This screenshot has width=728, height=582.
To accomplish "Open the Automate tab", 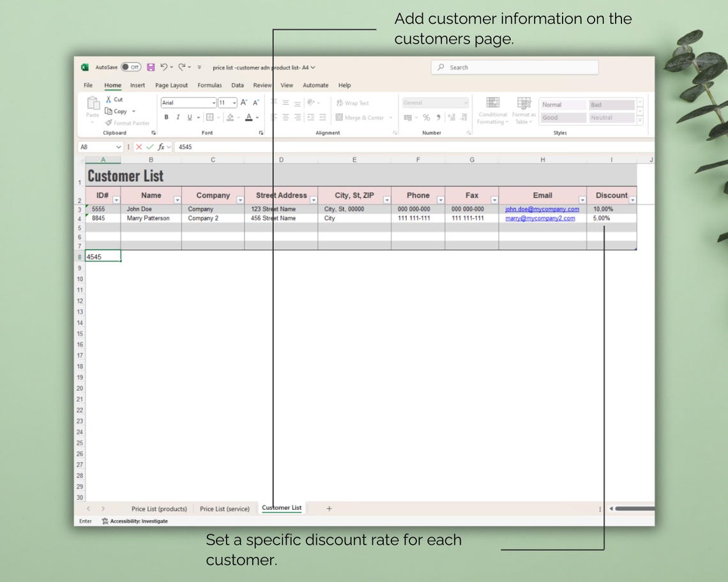I will coord(315,86).
